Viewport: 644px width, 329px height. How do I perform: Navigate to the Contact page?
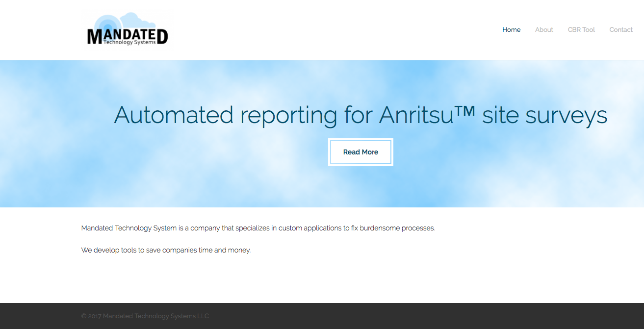621,30
